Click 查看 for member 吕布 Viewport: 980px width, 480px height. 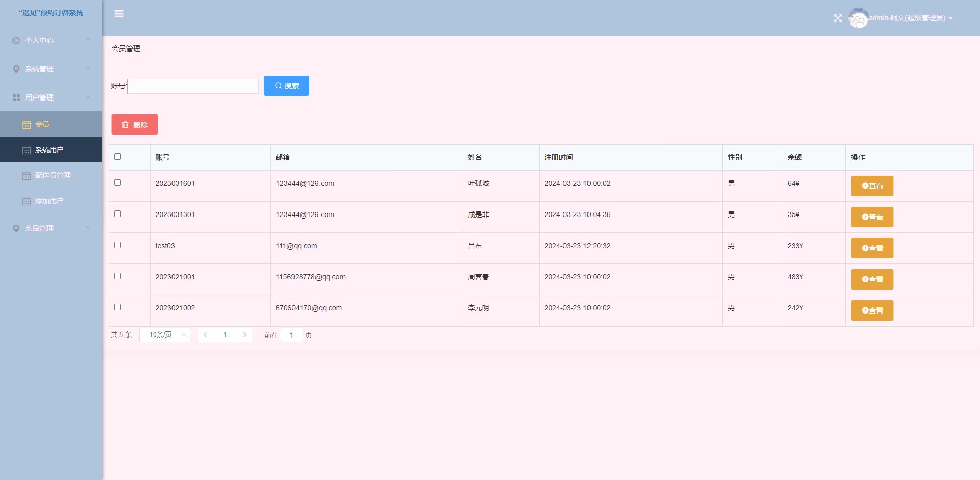pos(872,248)
